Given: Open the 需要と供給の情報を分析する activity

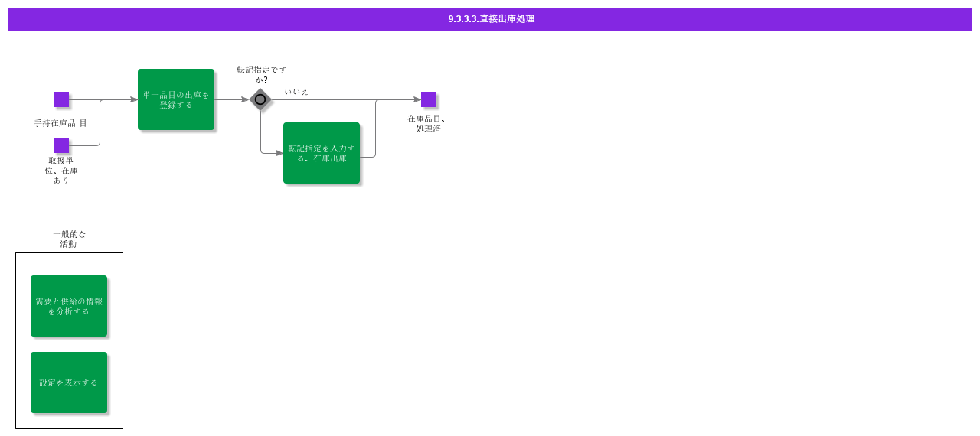Looking at the screenshot, I should pyautogui.click(x=69, y=306).
